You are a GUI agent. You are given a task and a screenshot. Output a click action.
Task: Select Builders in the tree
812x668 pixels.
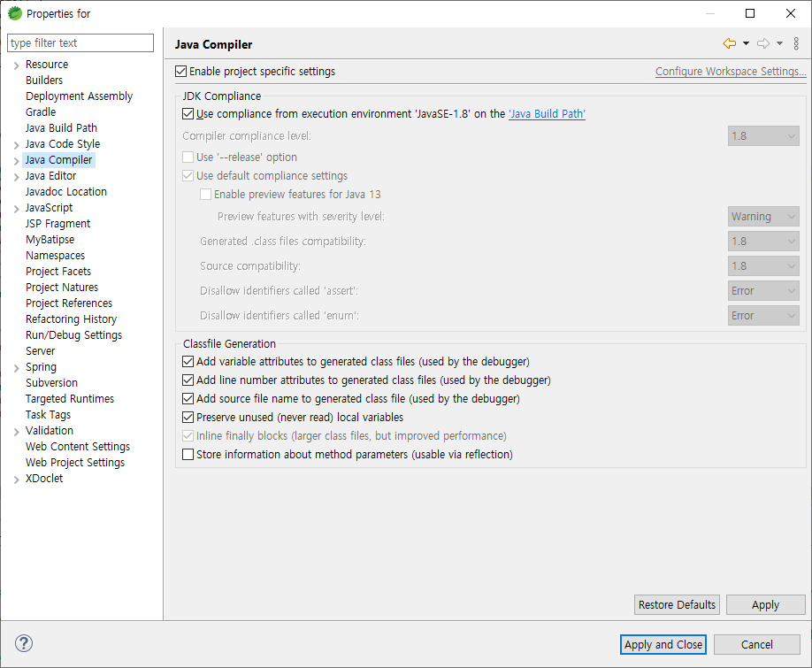click(44, 81)
